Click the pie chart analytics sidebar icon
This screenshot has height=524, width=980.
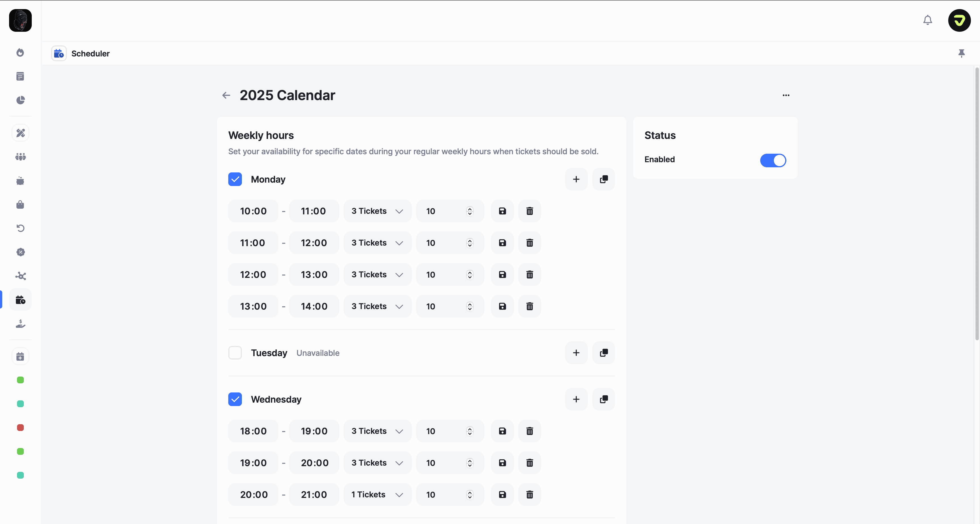(x=20, y=100)
